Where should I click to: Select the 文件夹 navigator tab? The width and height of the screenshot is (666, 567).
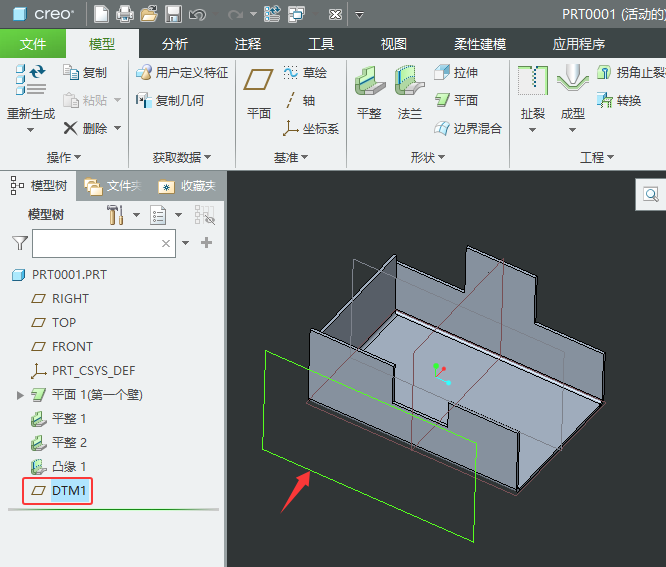click(113, 186)
